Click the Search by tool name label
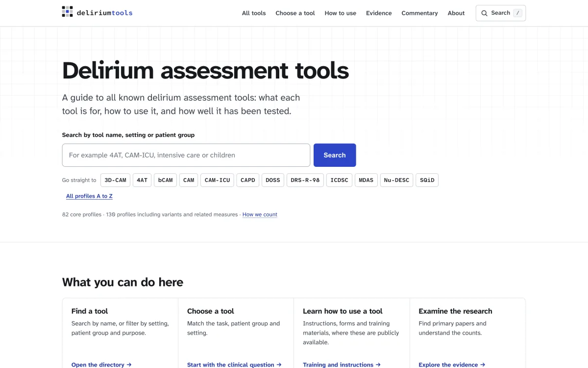 [x=128, y=135]
